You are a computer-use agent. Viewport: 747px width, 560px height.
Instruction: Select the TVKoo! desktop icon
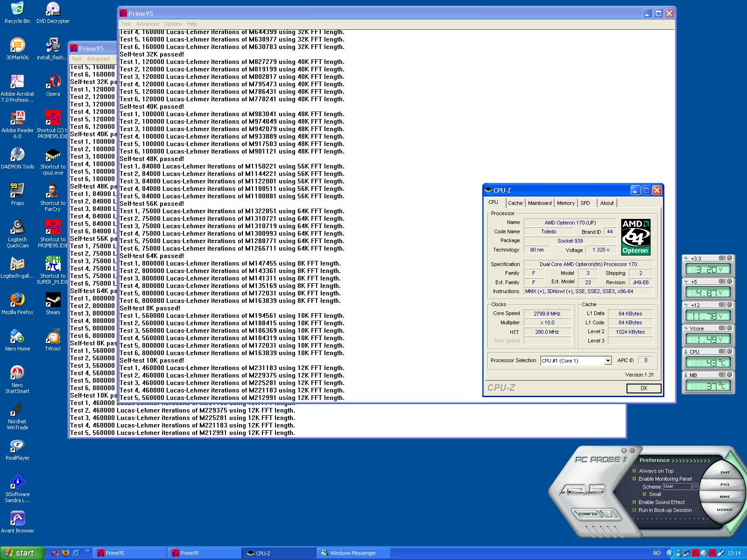point(53,340)
